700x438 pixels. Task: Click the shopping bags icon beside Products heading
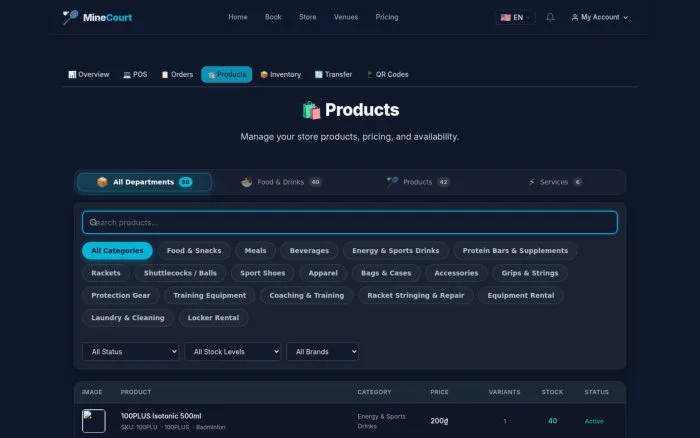[x=311, y=110]
